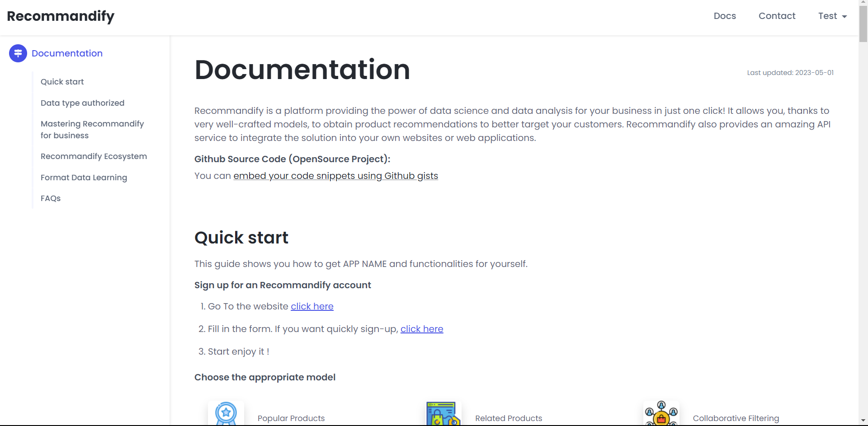Navigate to Recommandify Ecosystem section
The height and width of the screenshot is (426, 868).
click(x=94, y=156)
